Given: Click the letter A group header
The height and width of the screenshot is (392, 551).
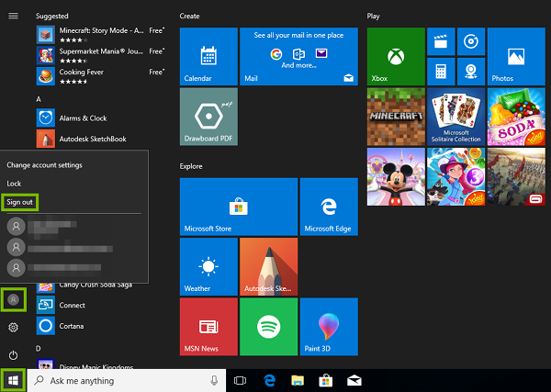Looking at the screenshot, I should coord(39,99).
